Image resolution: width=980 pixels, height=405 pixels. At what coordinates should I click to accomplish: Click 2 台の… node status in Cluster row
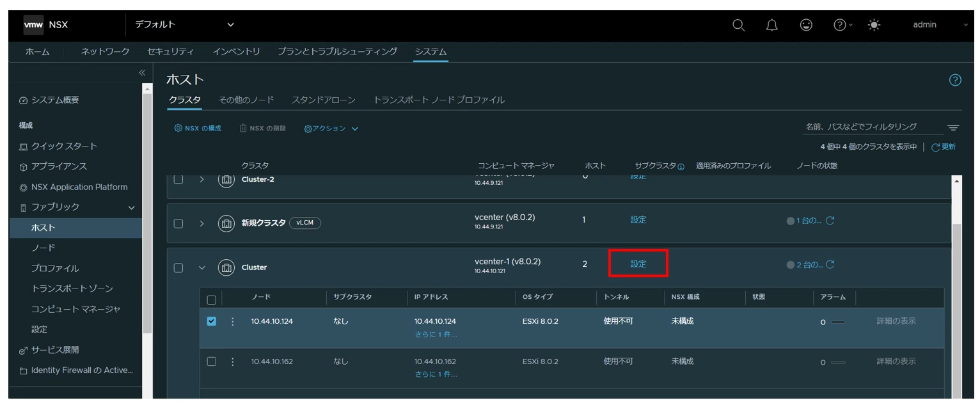pyautogui.click(x=809, y=265)
